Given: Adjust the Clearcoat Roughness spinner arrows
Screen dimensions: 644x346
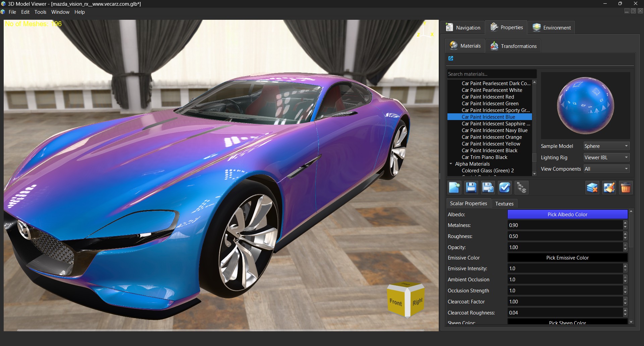Looking at the screenshot, I should tap(625, 313).
